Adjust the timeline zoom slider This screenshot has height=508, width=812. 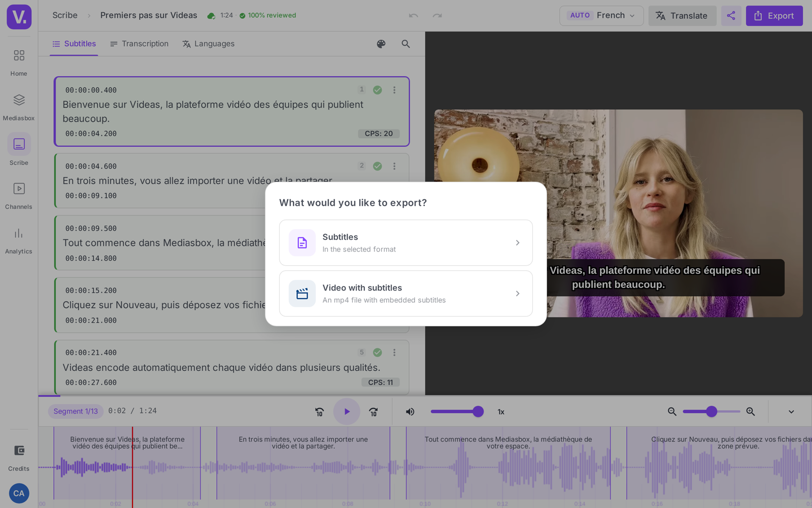click(712, 411)
